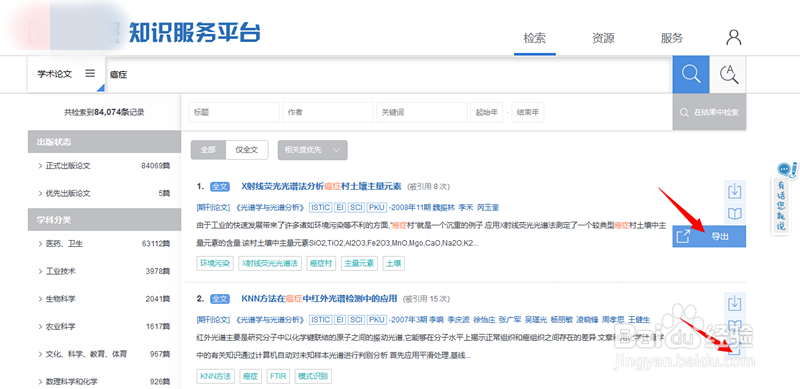Click the 结束年 end year field

[528, 112]
